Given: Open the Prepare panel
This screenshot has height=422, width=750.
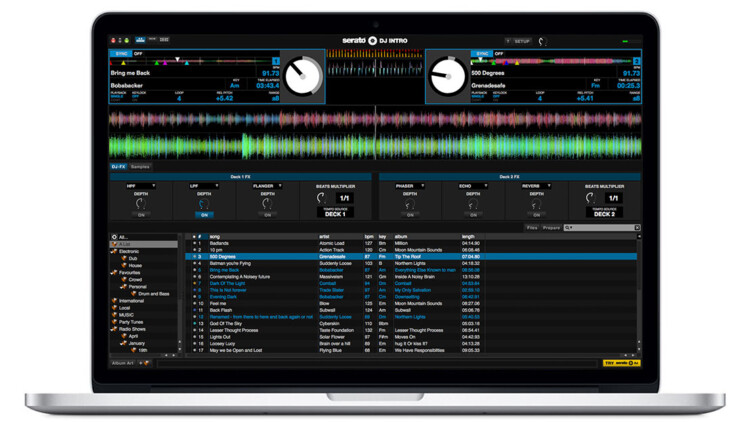Looking at the screenshot, I should click(551, 228).
